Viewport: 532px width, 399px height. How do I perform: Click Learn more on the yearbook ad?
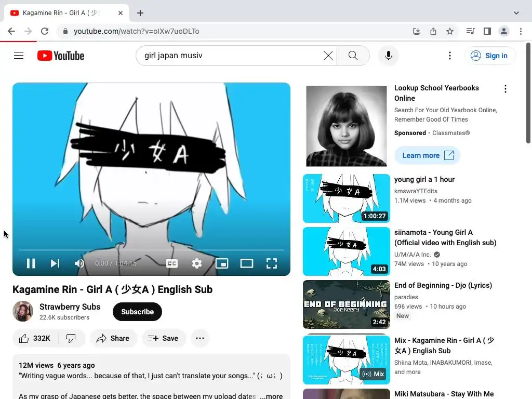(x=427, y=155)
